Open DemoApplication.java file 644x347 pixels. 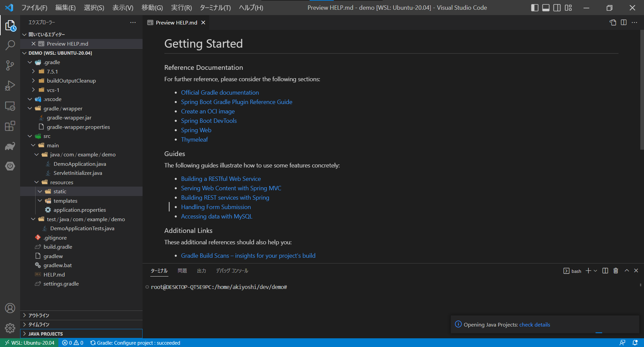pyautogui.click(x=81, y=164)
